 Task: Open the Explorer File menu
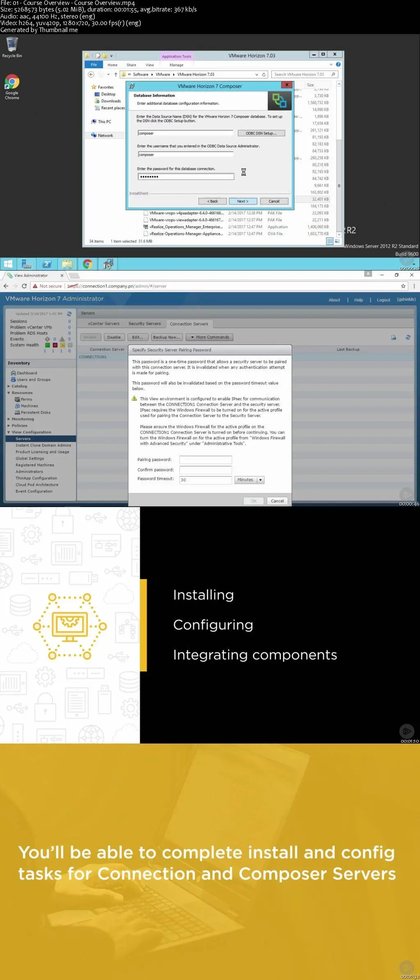[x=94, y=64]
